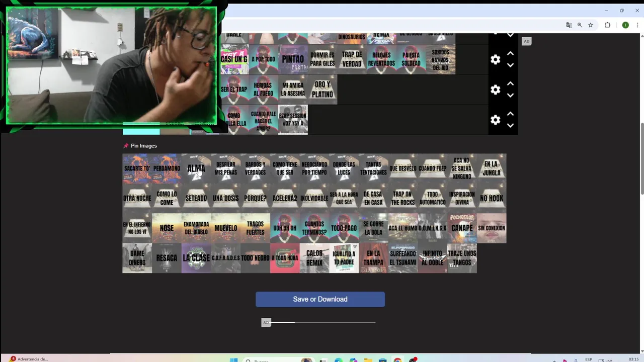Image resolution: width=644 pixels, height=362 pixels.
Task: Select the NEGOCIANDO POR TIEMPO image
Action: 314,168
